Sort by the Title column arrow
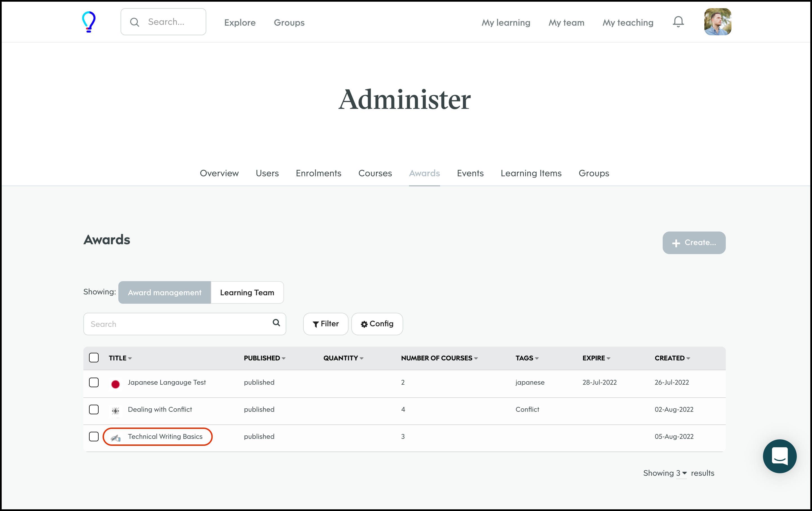The image size is (812, 511). 130,358
